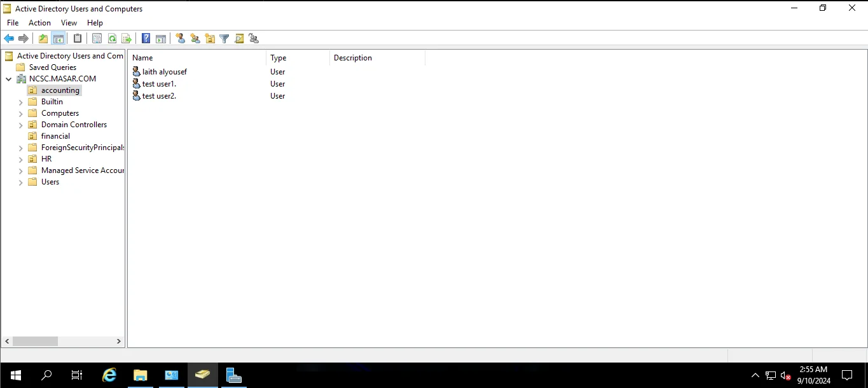Select user test user2.
The height and width of the screenshot is (388, 868).
pyautogui.click(x=159, y=96)
